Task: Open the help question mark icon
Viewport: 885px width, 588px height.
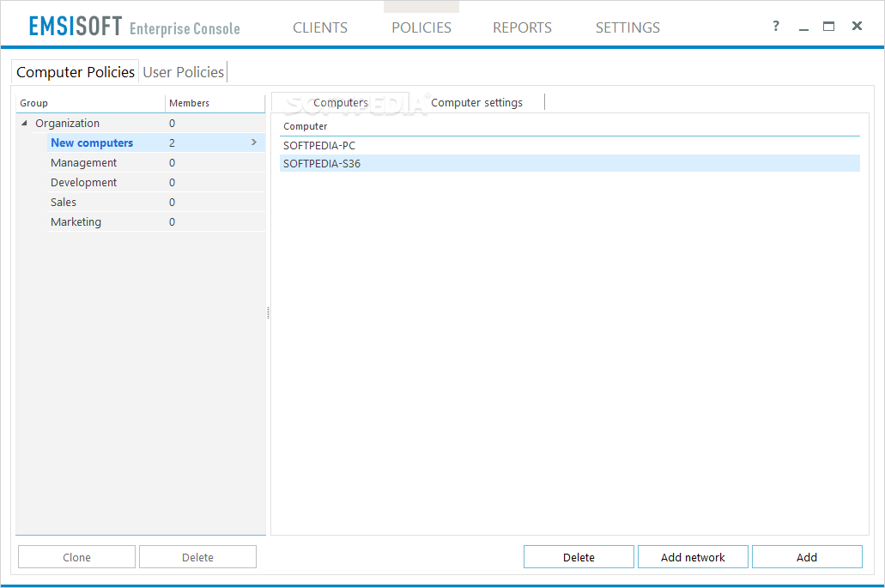Action: tap(776, 26)
